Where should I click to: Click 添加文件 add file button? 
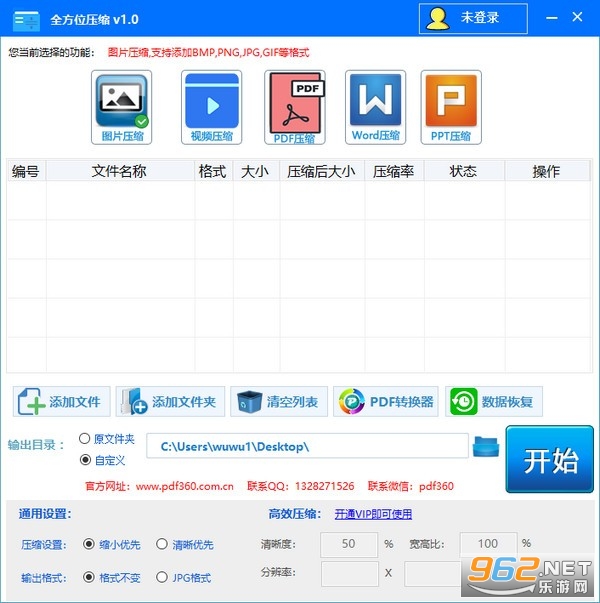coord(62,401)
